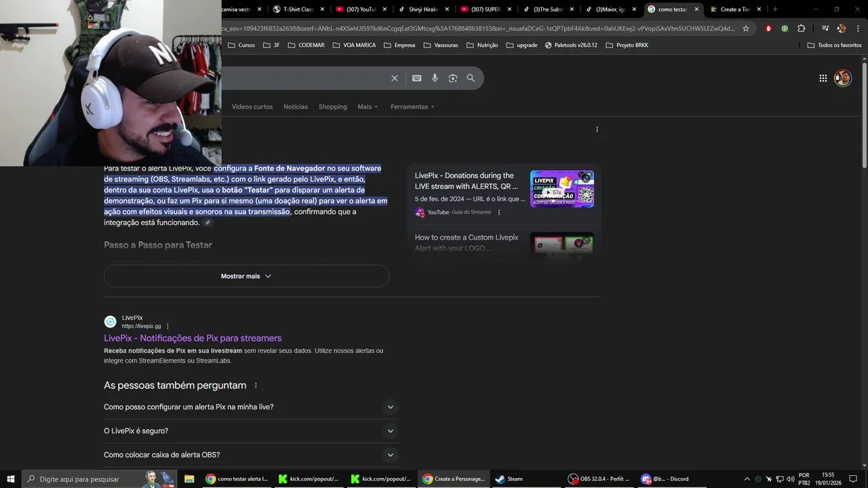The height and width of the screenshot is (488, 868).
Task: Open the 'Ferramentas' dropdown
Action: pyautogui.click(x=412, y=106)
